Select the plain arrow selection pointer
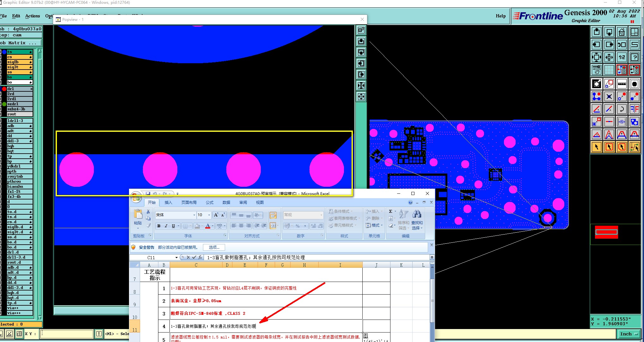Screen dimensions: 644x342 596,147
